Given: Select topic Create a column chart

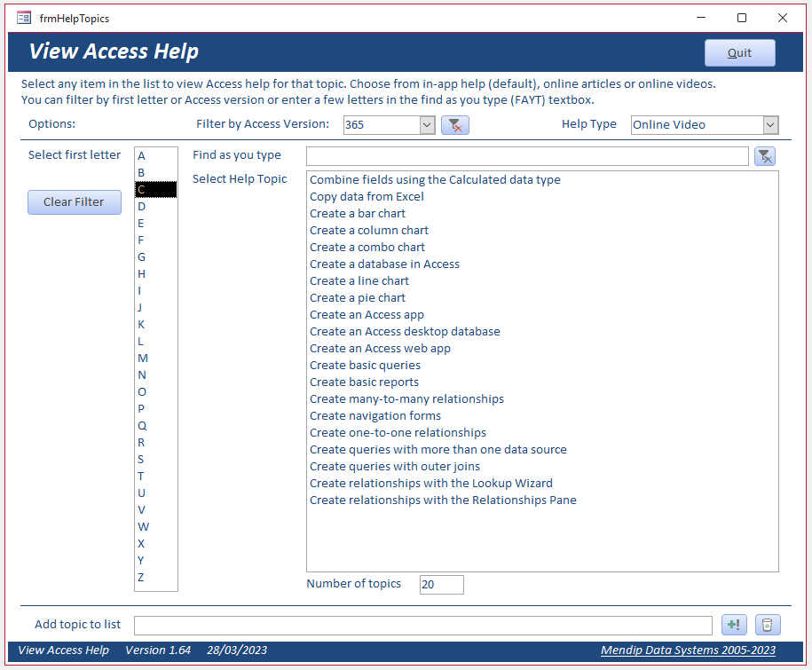Looking at the screenshot, I should 543,231.
